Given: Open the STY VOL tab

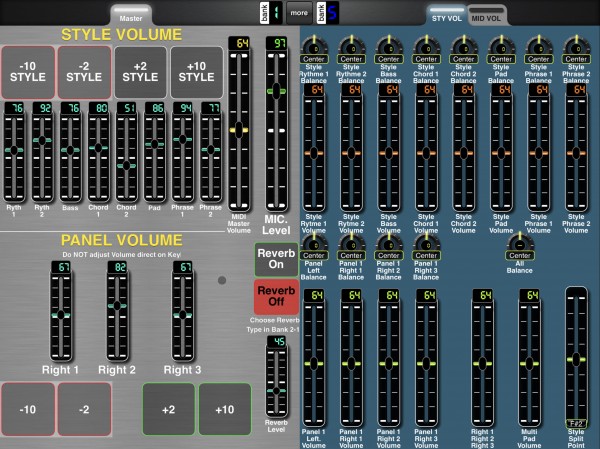Looking at the screenshot, I should (447, 16).
